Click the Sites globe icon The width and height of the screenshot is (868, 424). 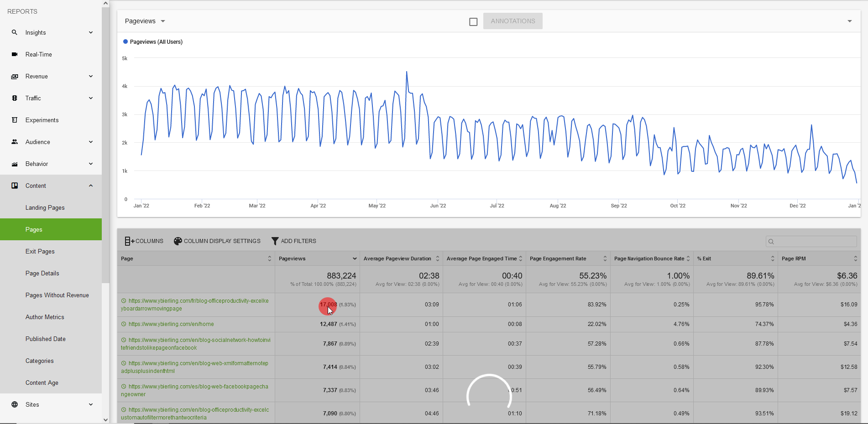coord(14,404)
